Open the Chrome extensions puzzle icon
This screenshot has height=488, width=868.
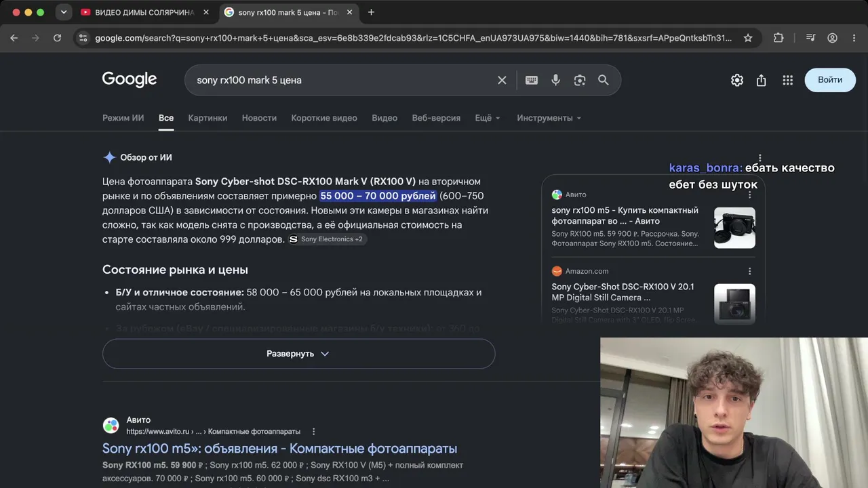tap(778, 38)
